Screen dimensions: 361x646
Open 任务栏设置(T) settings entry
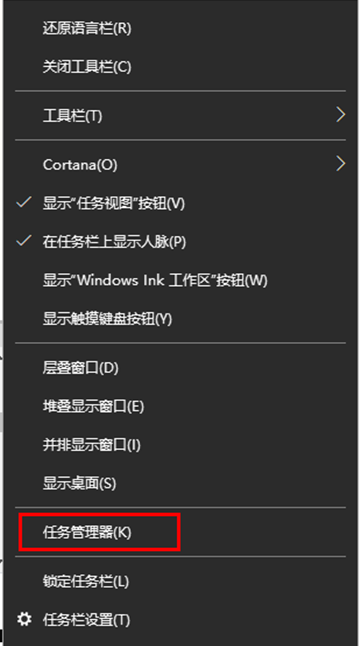point(180,620)
